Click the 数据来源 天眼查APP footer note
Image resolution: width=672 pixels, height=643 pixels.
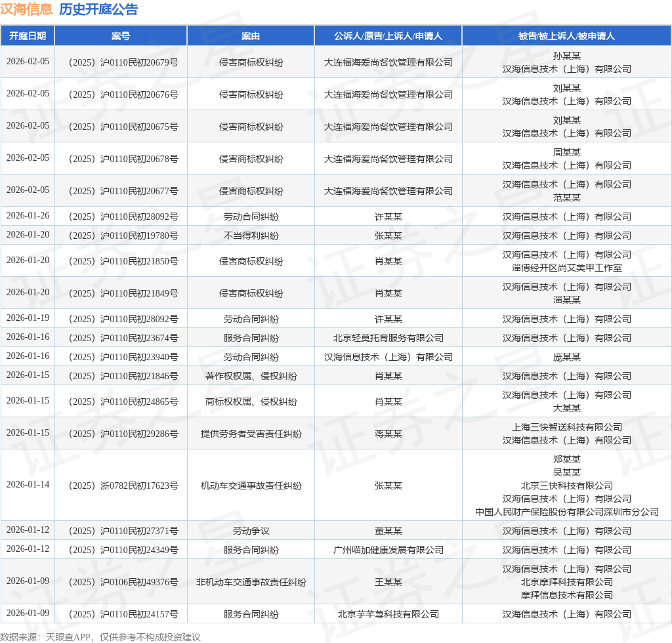(100, 636)
